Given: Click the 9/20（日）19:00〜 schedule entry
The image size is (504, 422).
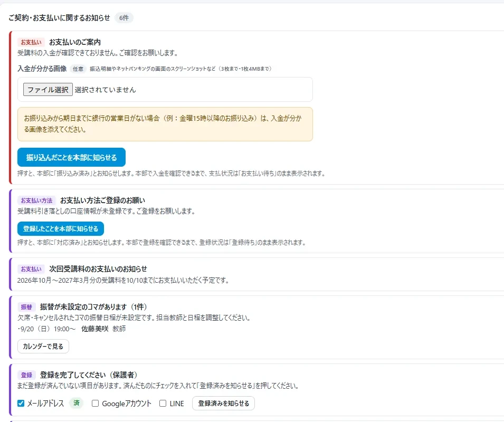Looking at the screenshot, I should point(46,329).
